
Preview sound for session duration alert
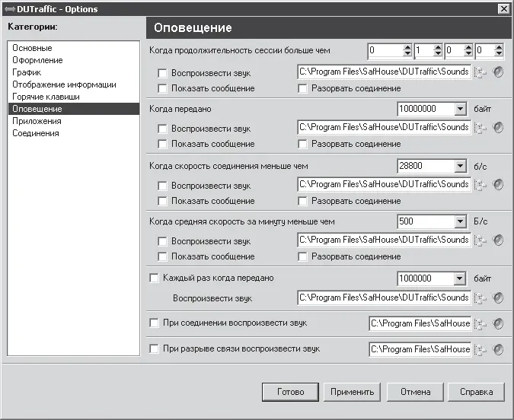tap(497, 72)
